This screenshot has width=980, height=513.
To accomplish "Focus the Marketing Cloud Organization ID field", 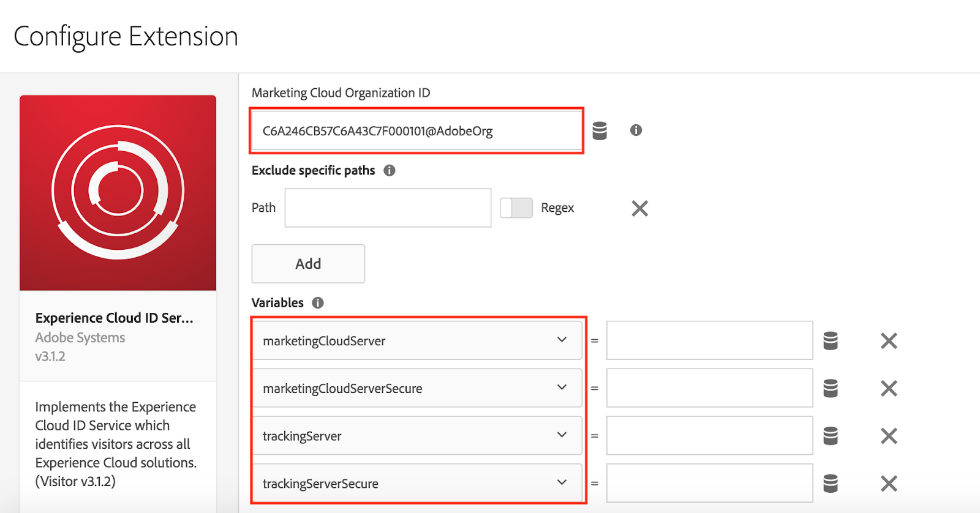I will point(417,130).
